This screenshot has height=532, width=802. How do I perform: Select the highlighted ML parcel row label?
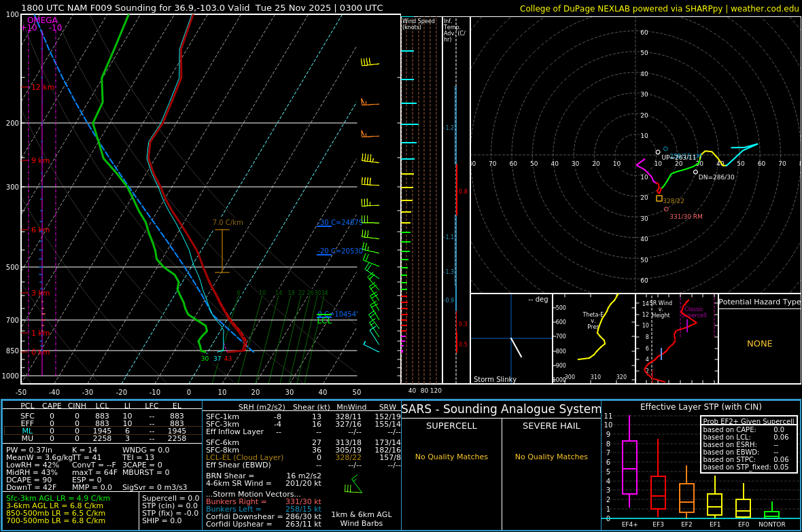coord(27,431)
